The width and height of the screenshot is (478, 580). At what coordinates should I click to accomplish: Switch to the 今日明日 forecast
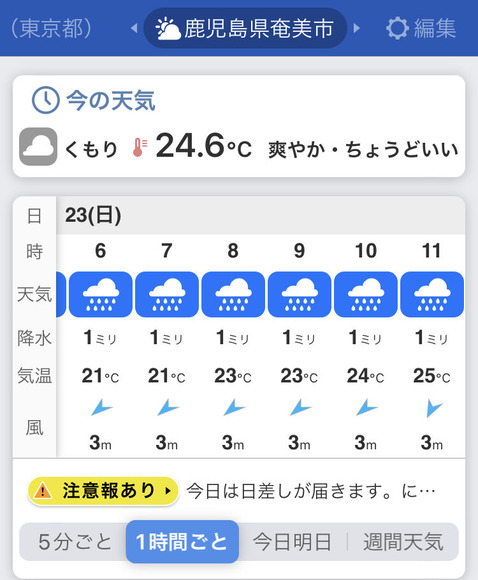click(292, 542)
